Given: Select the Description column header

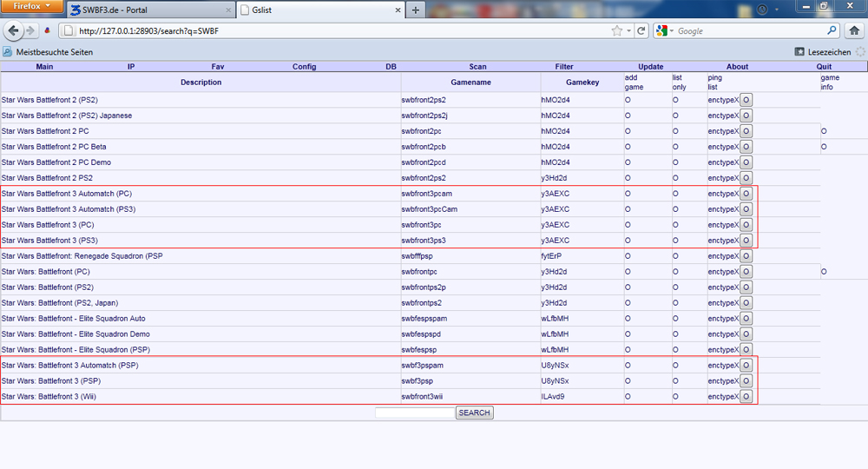Looking at the screenshot, I should click(x=201, y=82).
